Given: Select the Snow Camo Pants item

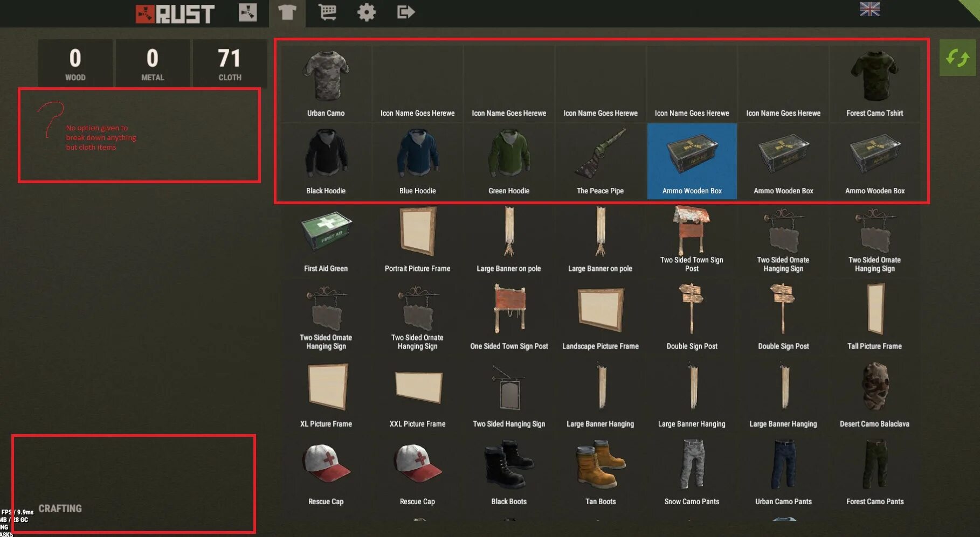Looking at the screenshot, I should click(692, 472).
